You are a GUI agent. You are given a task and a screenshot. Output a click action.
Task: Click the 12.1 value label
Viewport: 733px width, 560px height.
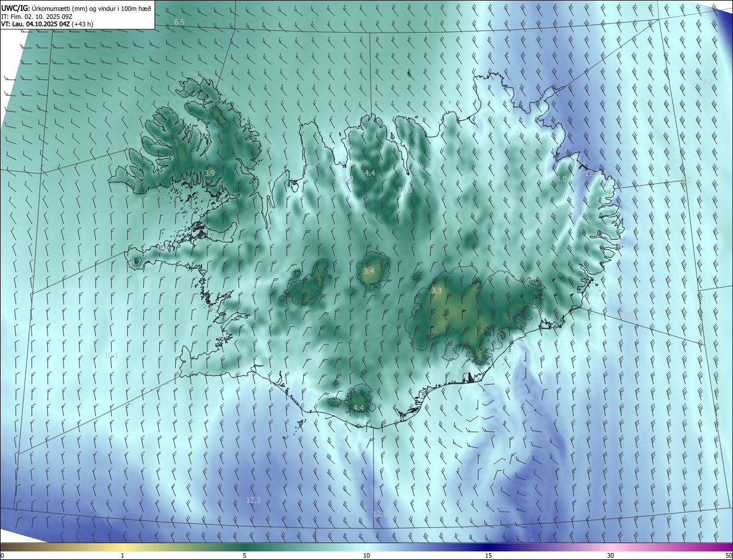click(x=380, y=514)
